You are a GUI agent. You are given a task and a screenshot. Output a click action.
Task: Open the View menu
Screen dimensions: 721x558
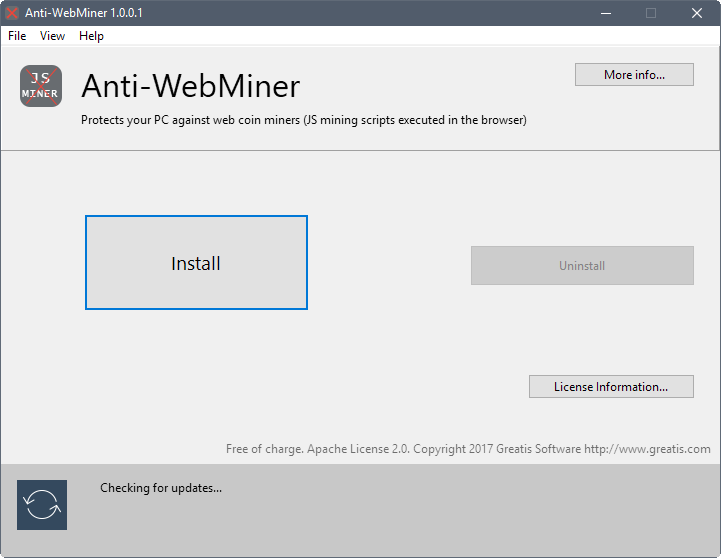coord(52,36)
